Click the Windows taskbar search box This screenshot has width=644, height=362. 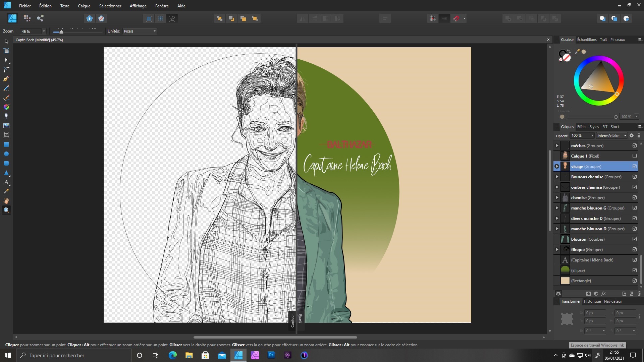pos(74,355)
